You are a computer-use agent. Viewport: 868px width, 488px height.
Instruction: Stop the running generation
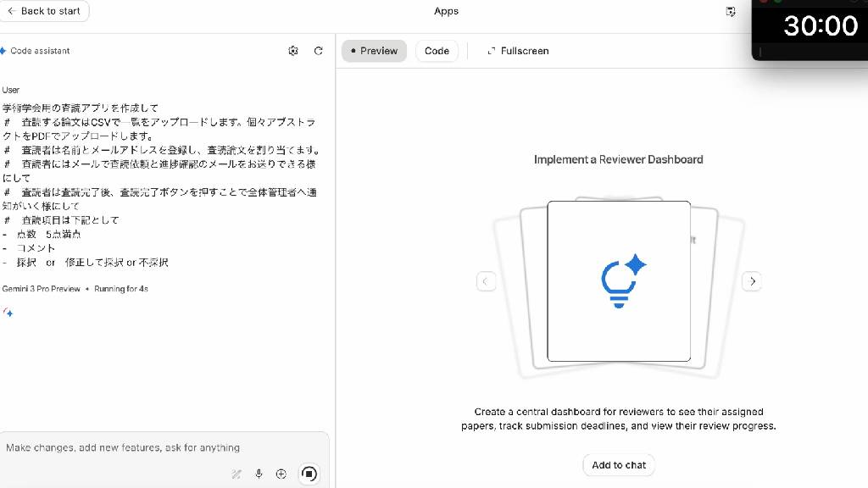pos(309,474)
